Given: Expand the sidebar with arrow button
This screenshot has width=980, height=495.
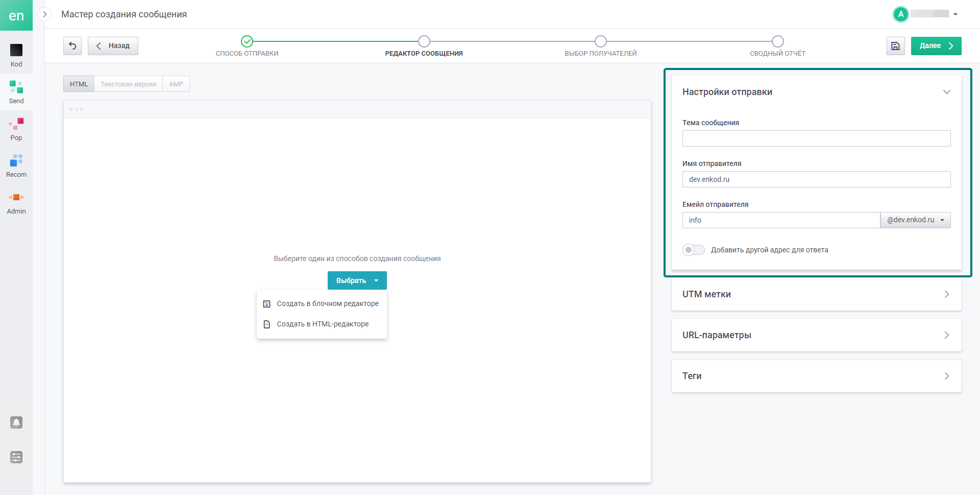Looking at the screenshot, I should click(x=45, y=14).
